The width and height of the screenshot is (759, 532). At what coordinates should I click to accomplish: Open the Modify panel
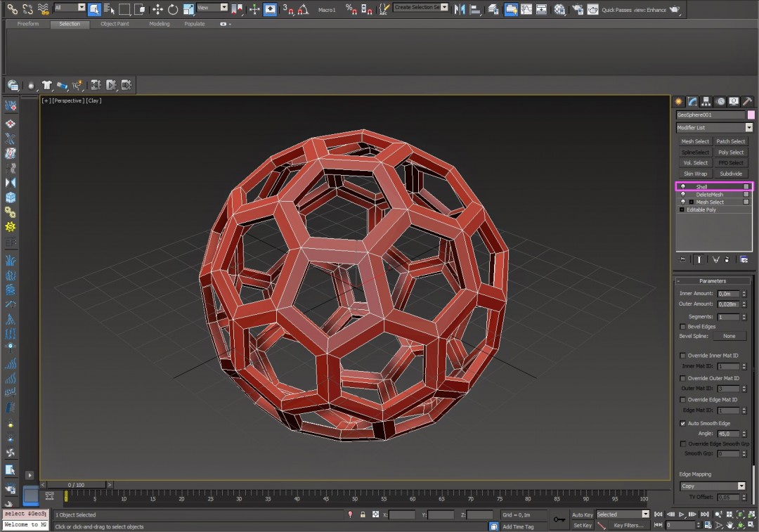coord(692,101)
